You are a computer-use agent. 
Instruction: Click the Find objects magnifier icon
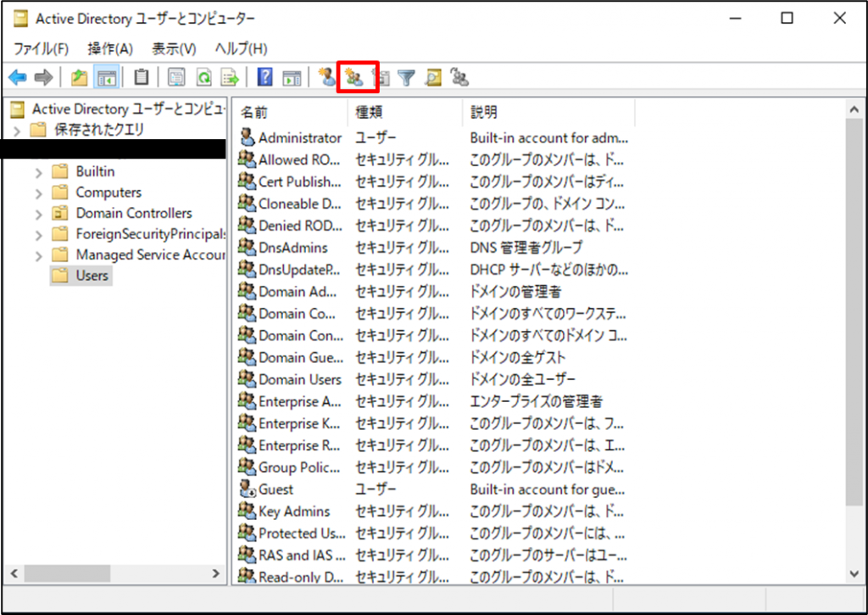[433, 77]
